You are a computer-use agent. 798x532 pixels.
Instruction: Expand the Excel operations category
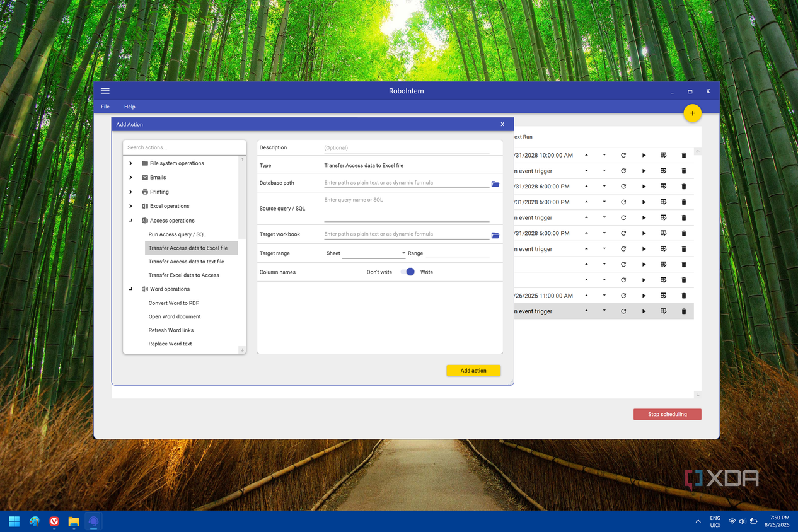(x=130, y=206)
